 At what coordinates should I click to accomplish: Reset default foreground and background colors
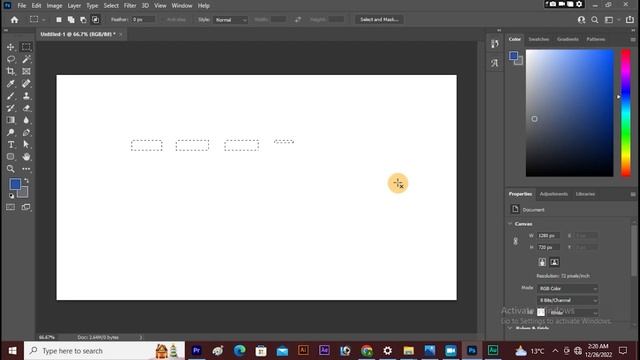11,196
